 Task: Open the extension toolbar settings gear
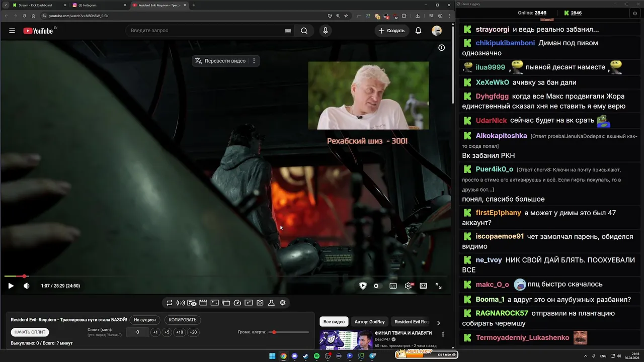click(283, 303)
